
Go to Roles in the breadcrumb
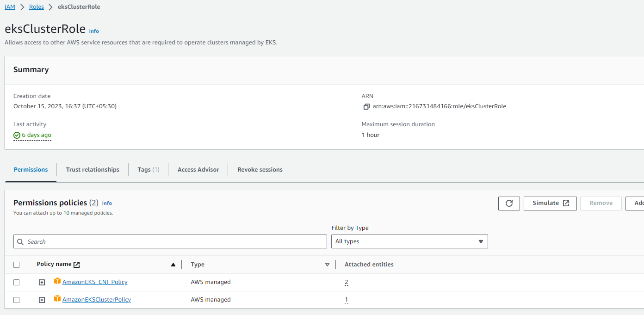[x=37, y=7]
